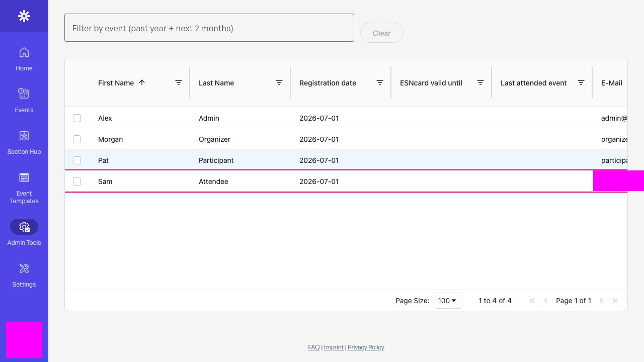Go to the next page
Screen dimensions: 644x362
601,301
